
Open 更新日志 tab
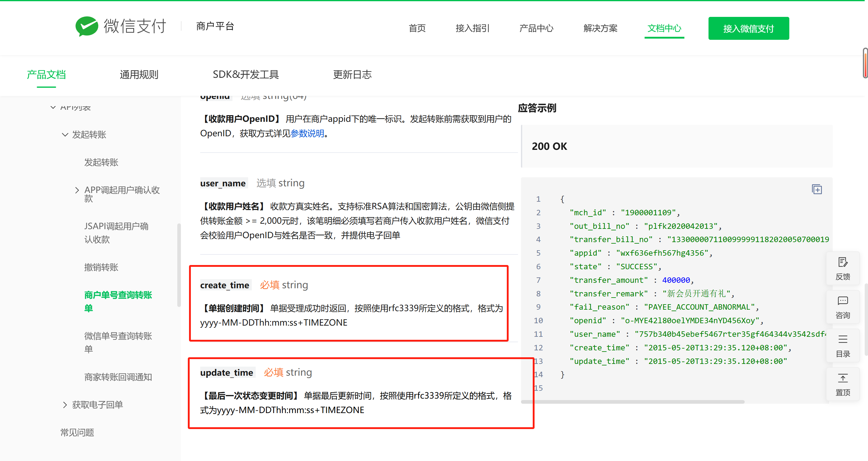tap(352, 74)
